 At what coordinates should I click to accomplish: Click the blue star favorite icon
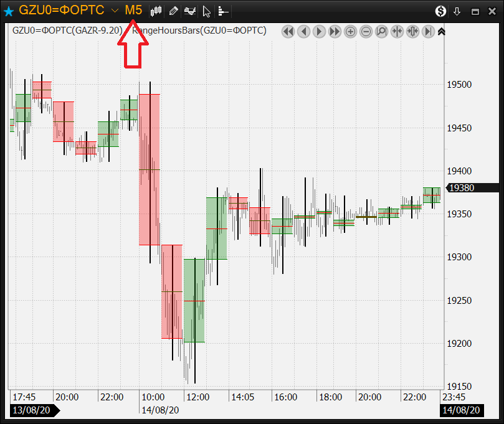pyautogui.click(x=8, y=11)
